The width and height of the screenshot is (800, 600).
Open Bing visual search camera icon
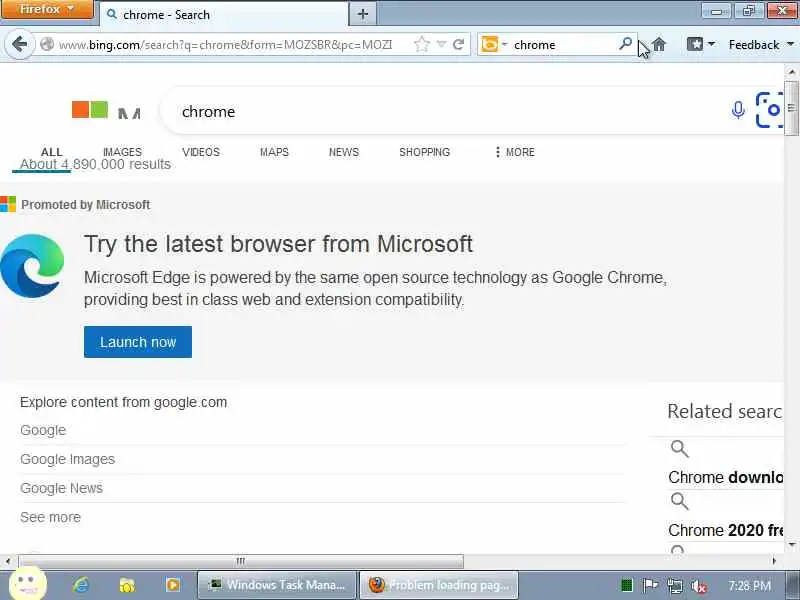click(769, 110)
